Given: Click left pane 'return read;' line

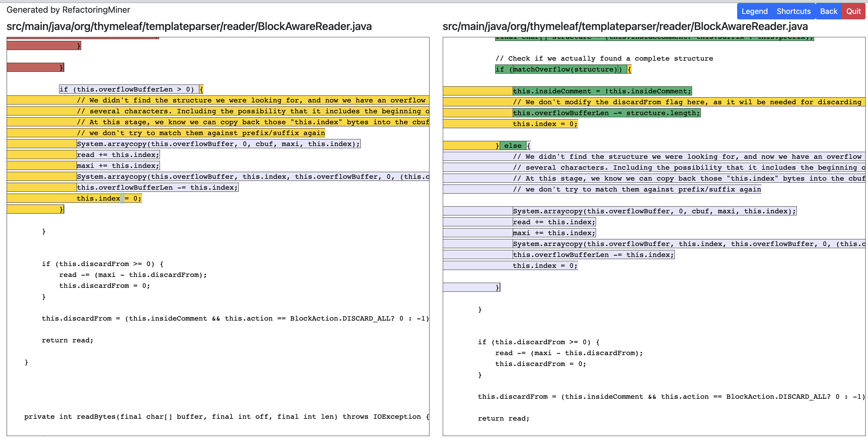Looking at the screenshot, I should click(68, 340).
